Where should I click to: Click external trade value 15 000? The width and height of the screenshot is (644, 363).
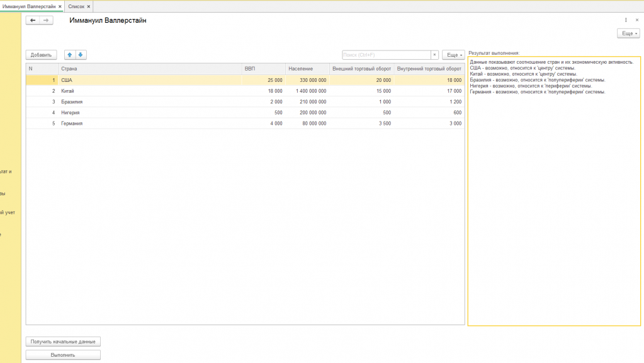click(361, 91)
